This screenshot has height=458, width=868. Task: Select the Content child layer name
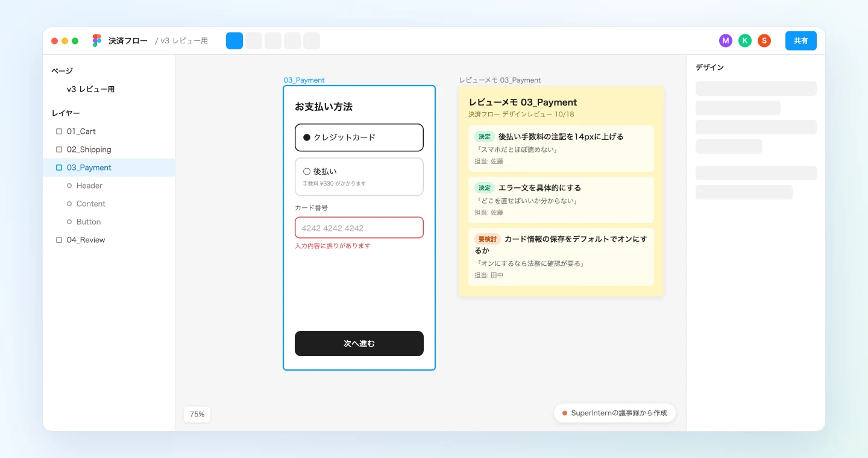click(91, 204)
